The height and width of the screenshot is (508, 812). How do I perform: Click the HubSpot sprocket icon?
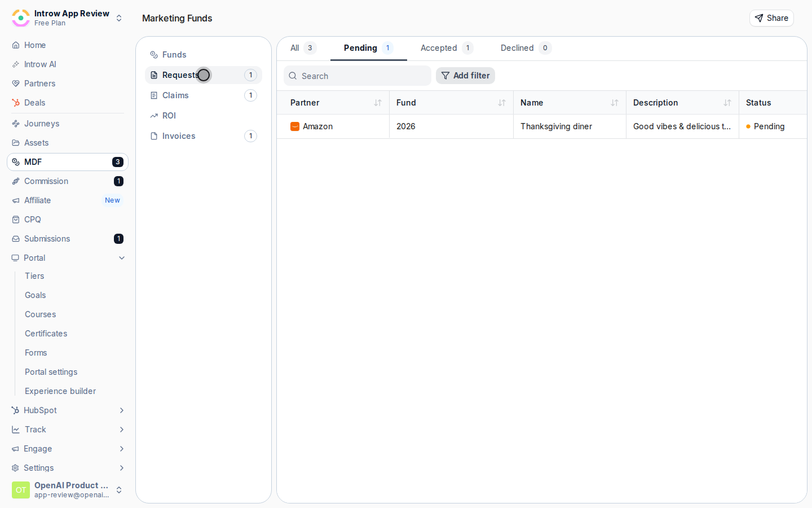15,410
